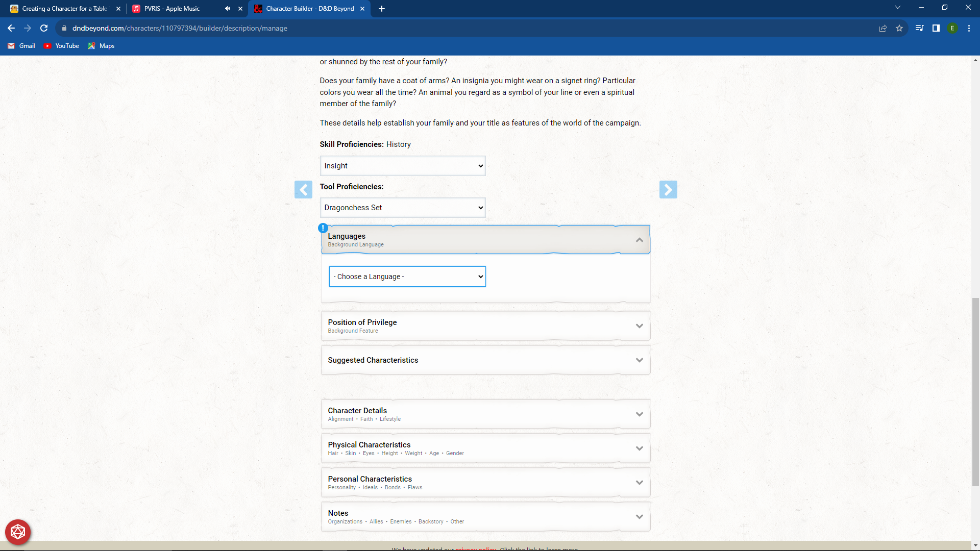Open the Chrome profile avatar
The width and height of the screenshot is (980, 551).
[x=953, y=28]
